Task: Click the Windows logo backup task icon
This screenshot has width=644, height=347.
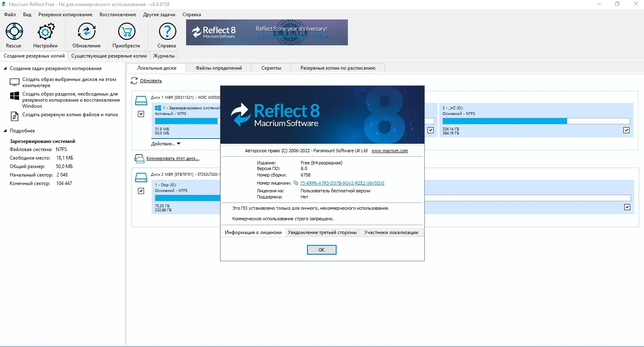Action: click(15, 96)
